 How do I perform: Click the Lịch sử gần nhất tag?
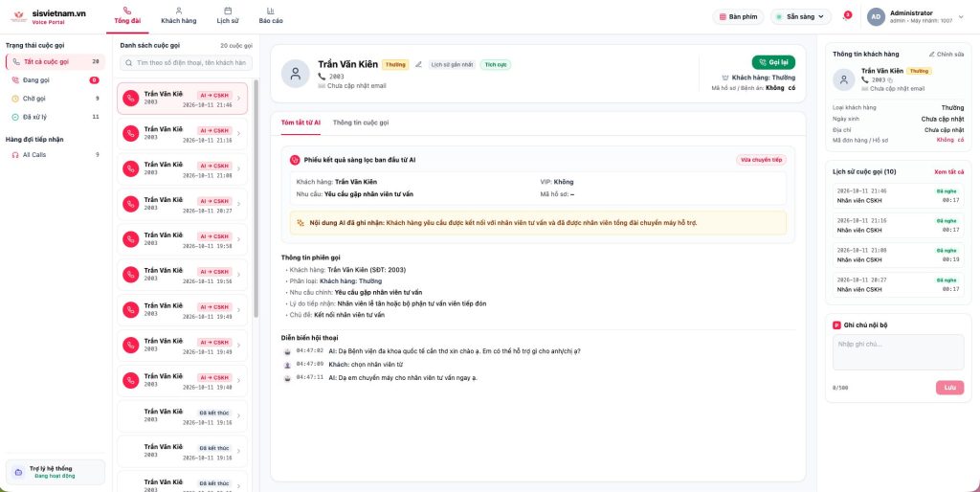452,64
